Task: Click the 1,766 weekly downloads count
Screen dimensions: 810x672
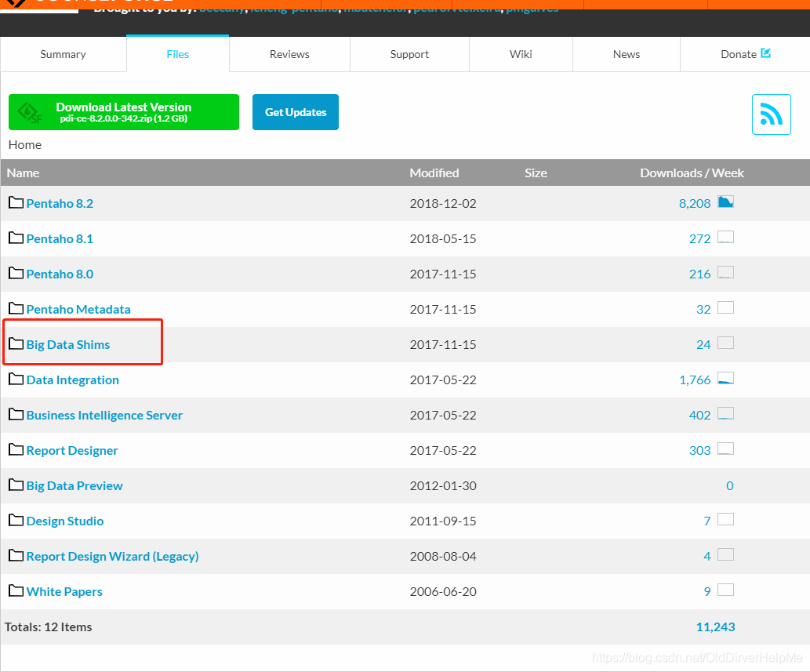Action: 695,380
